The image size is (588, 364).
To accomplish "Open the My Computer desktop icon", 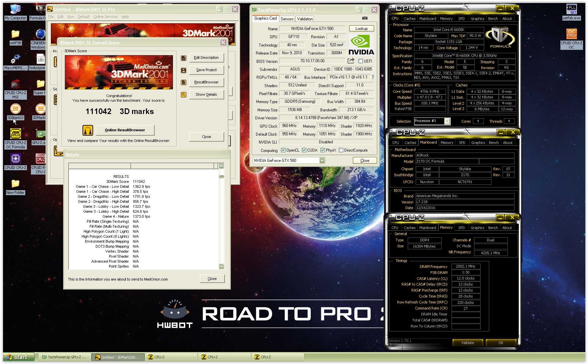I will (x=15, y=12).
